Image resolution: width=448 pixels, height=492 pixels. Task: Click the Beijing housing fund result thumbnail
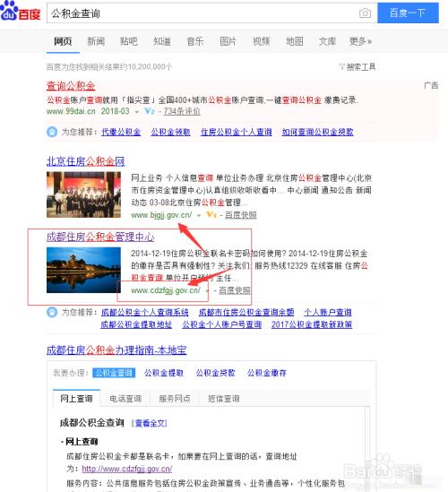point(83,194)
